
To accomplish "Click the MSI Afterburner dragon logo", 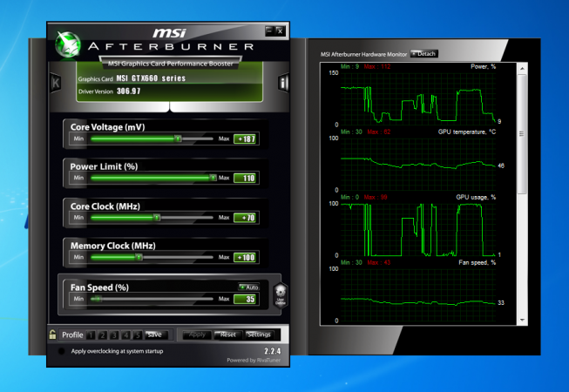I will 68,44.
